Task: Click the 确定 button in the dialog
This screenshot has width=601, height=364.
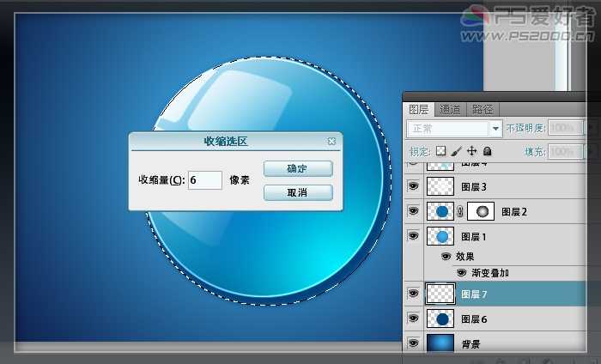Action: 297,168
